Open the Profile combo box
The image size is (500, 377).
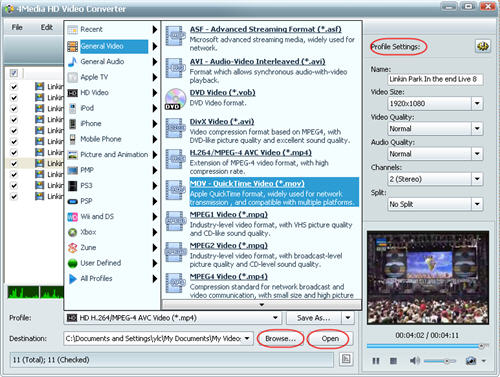172,318
